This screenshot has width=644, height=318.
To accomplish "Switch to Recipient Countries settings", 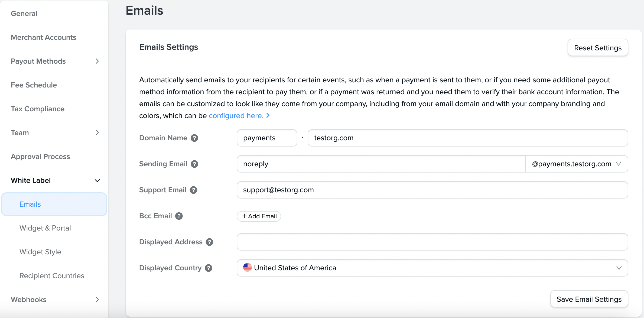I will 52,275.
